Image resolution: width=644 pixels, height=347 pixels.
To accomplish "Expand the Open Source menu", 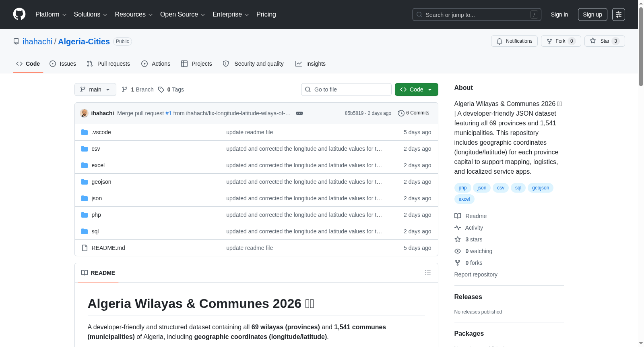I will [x=183, y=15].
